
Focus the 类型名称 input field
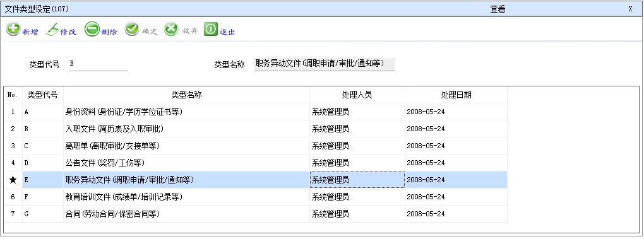point(325,64)
